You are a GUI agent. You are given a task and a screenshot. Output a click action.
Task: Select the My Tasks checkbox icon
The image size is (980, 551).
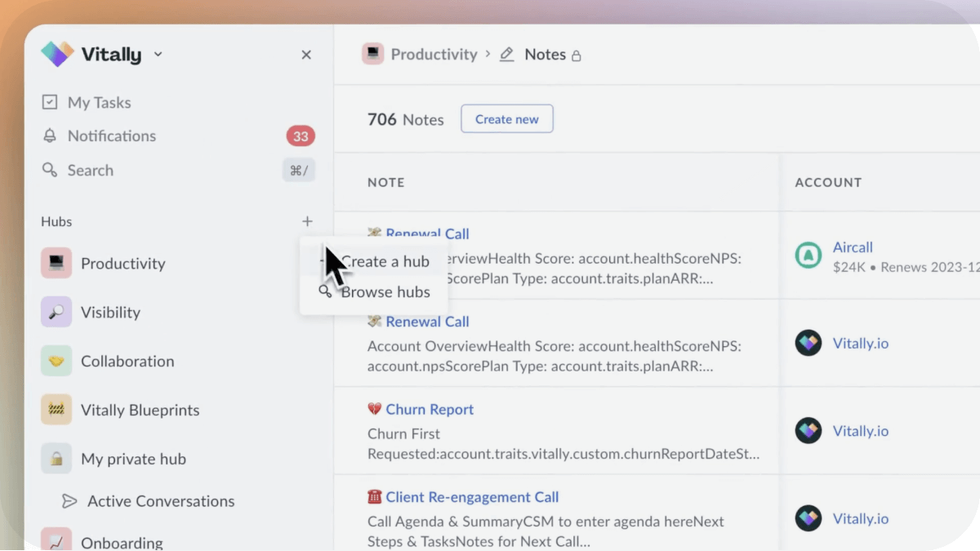click(51, 102)
